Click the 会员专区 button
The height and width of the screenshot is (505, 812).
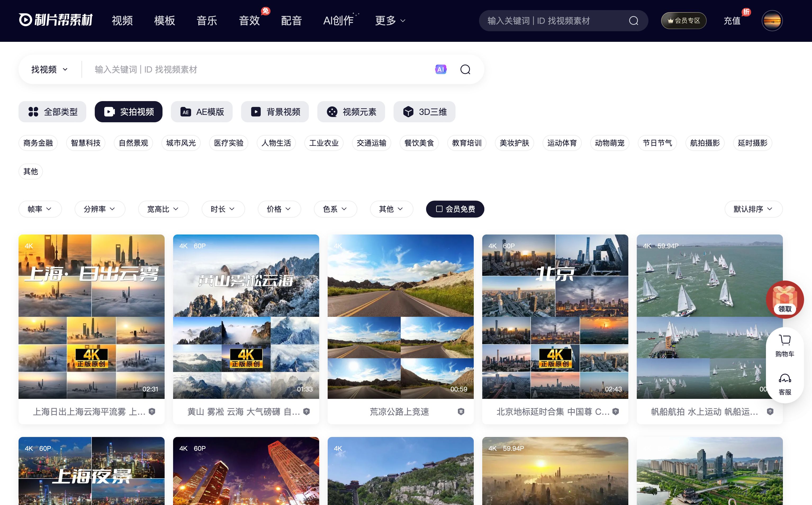click(683, 21)
